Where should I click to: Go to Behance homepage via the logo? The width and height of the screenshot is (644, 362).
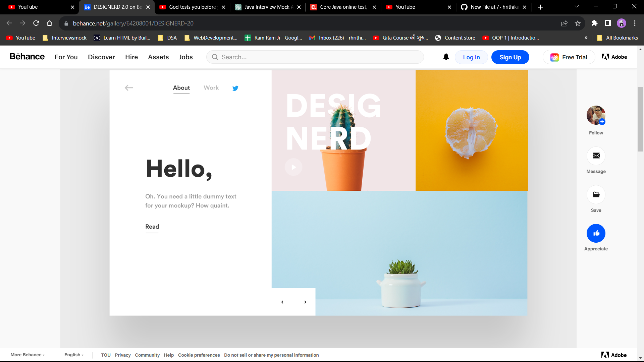point(27,57)
